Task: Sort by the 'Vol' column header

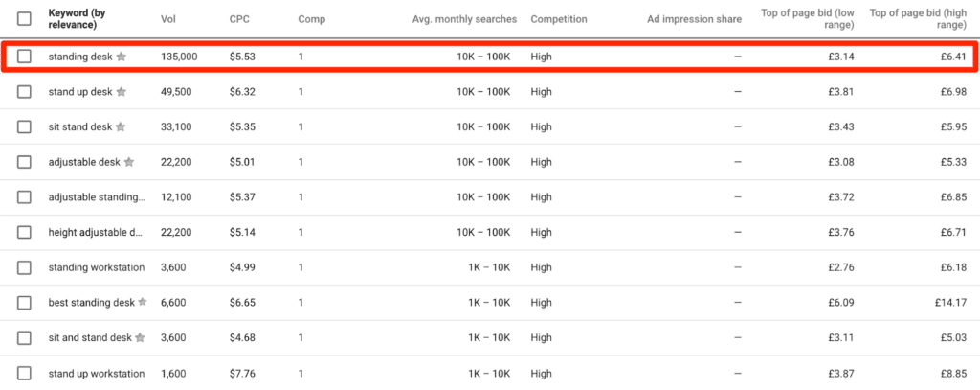Action: coord(169,18)
